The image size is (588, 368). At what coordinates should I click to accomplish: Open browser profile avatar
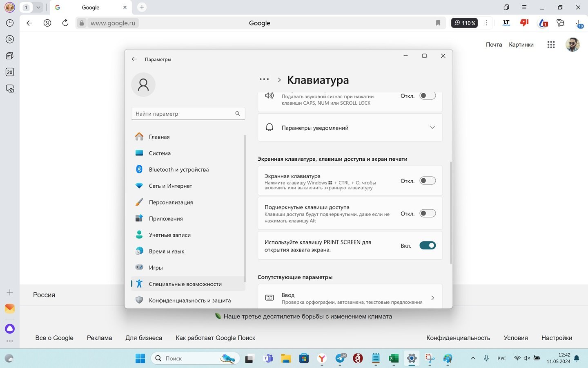click(x=9, y=7)
